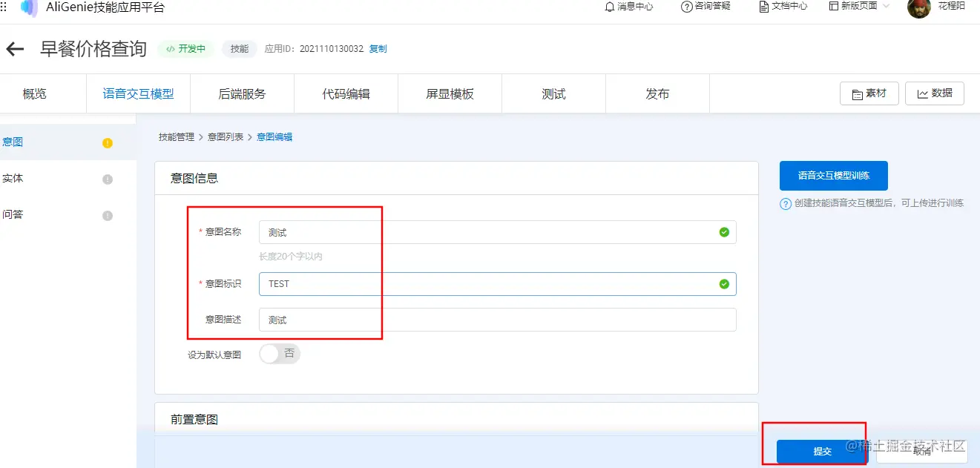
Task: Focus the 意图描述 input field
Action: pyautogui.click(x=498, y=320)
